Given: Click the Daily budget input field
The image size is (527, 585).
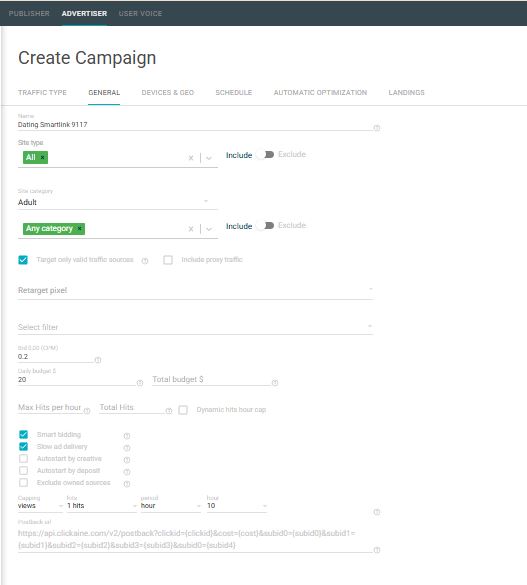Looking at the screenshot, I should (77, 379).
